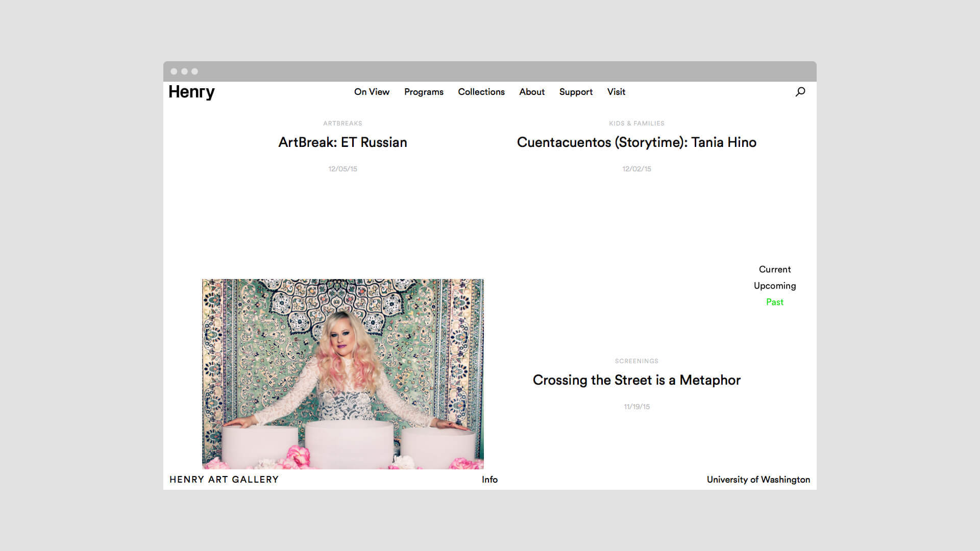Viewport: 980px width, 551px height.
Task: Go to Collections section
Action: coord(481,92)
